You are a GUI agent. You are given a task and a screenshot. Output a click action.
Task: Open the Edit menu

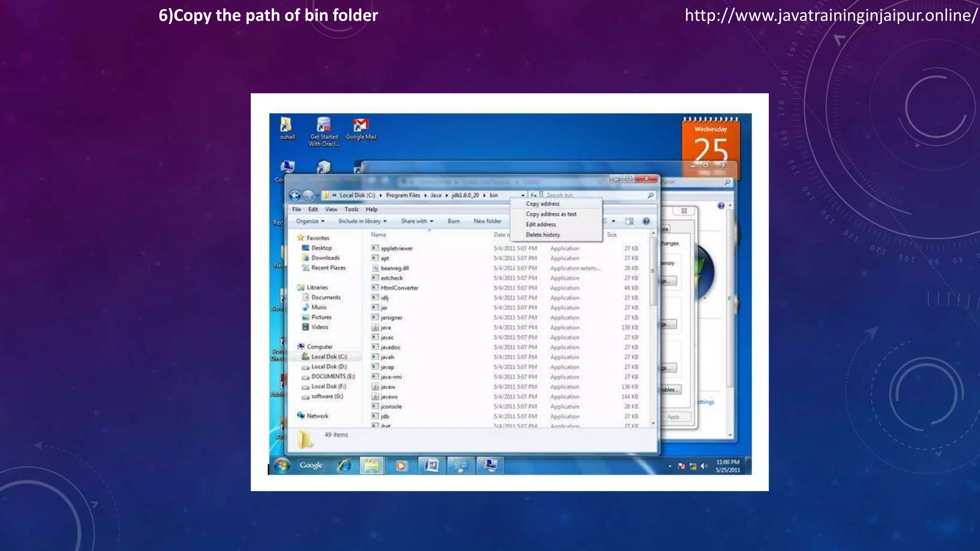tap(313, 209)
